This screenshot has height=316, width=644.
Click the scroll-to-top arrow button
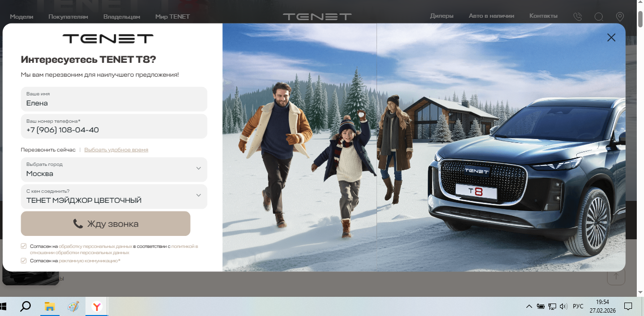pyautogui.click(x=616, y=277)
